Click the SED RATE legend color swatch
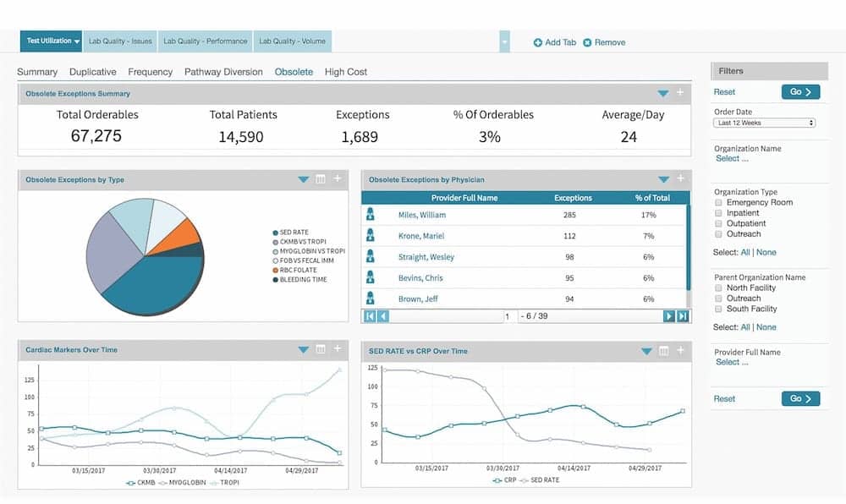 276,232
